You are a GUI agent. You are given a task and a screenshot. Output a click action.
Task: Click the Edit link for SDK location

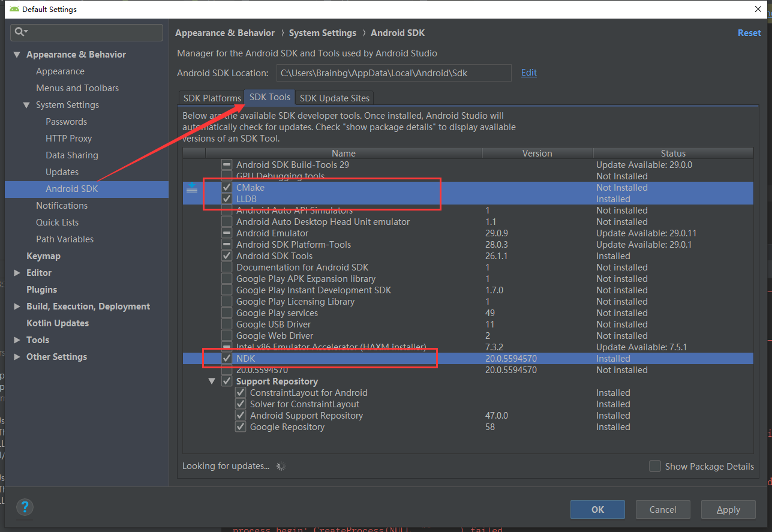(529, 73)
